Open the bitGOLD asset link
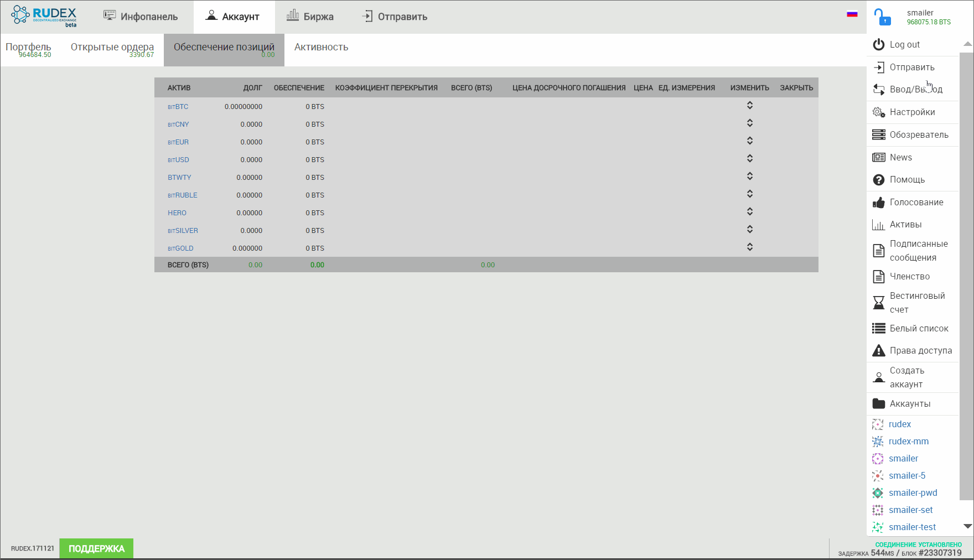This screenshot has height=560, width=974. click(x=180, y=248)
